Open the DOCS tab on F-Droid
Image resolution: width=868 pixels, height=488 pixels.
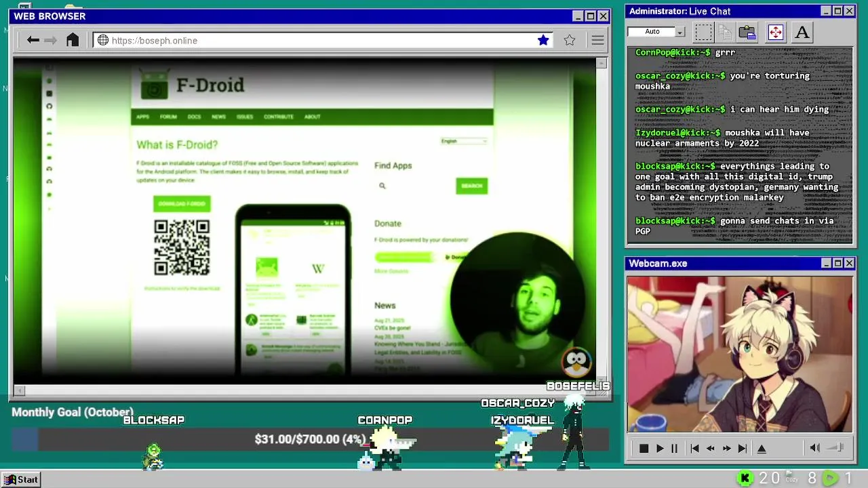click(x=194, y=117)
